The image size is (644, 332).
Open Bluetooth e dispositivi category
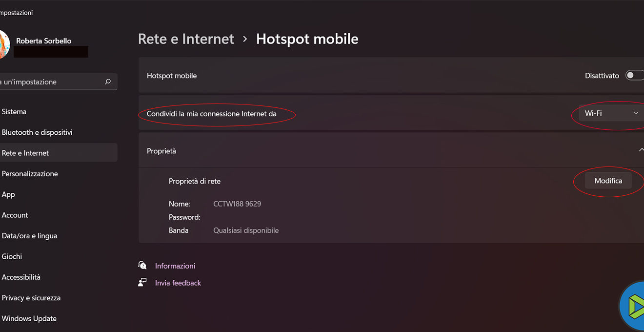tap(37, 132)
